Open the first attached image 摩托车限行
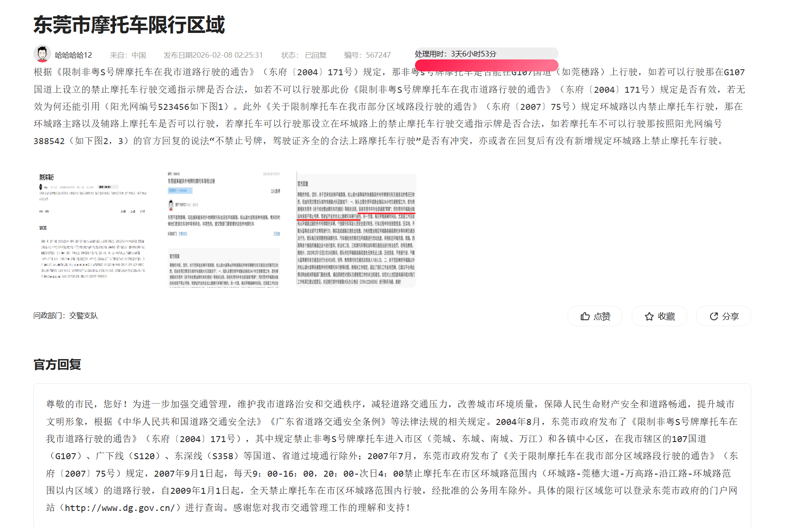The width and height of the screenshot is (812, 528). click(92, 229)
